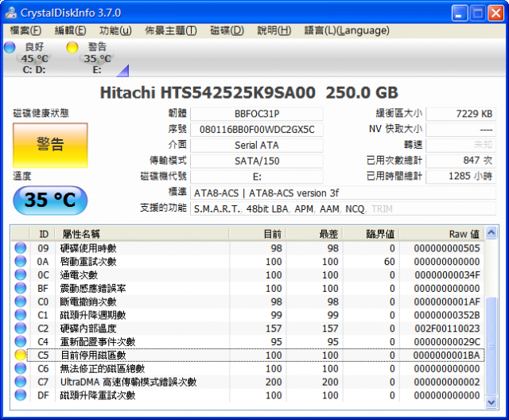The height and width of the screenshot is (420, 509).
Task: Click the scroll down arrow of attribute list
Action: [x=492, y=402]
